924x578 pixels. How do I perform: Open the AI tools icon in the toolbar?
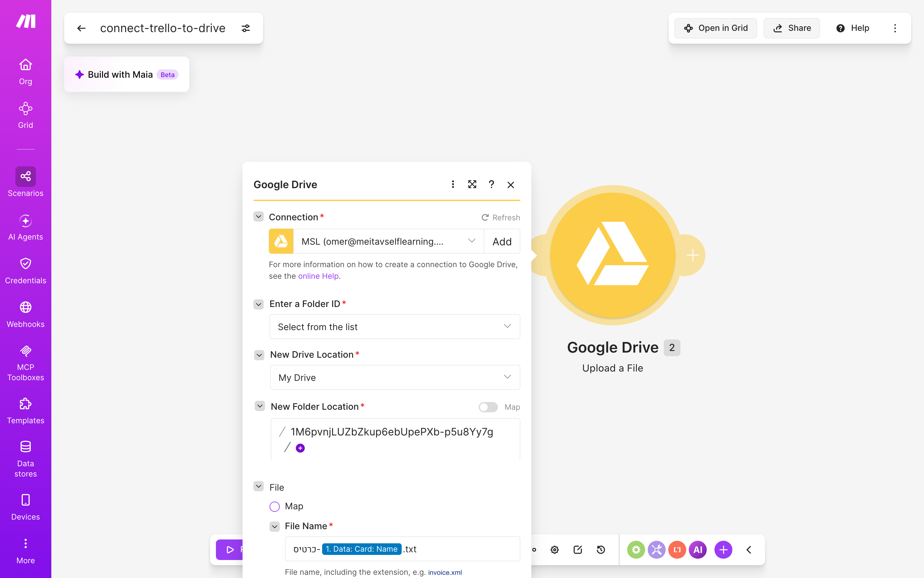pos(697,550)
